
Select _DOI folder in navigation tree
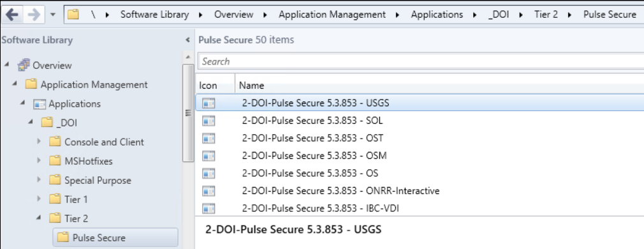[66, 123]
